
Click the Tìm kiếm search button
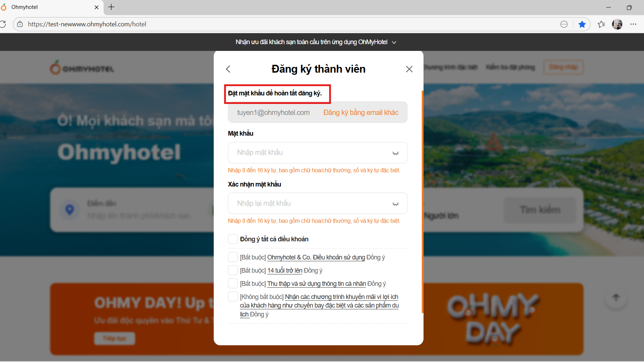click(540, 210)
